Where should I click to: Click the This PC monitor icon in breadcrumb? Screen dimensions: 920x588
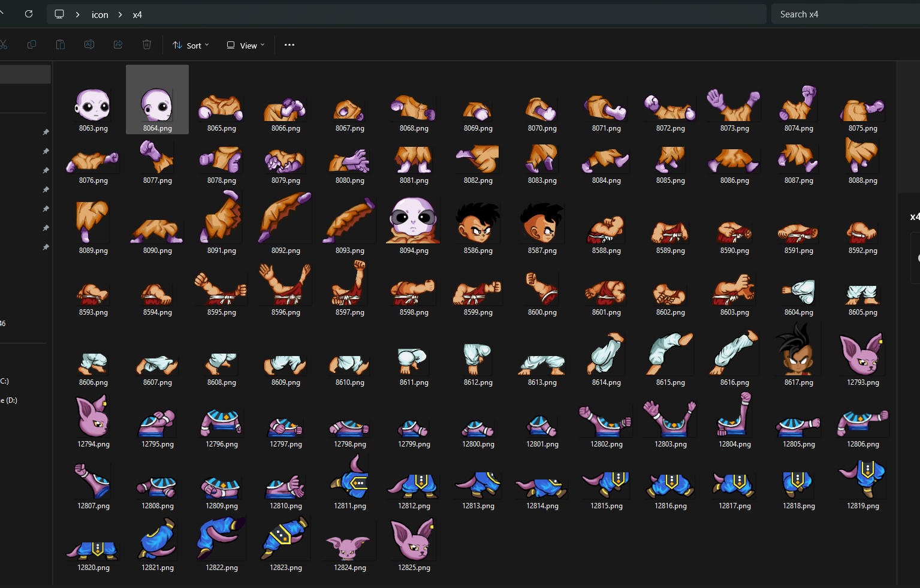(x=59, y=14)
